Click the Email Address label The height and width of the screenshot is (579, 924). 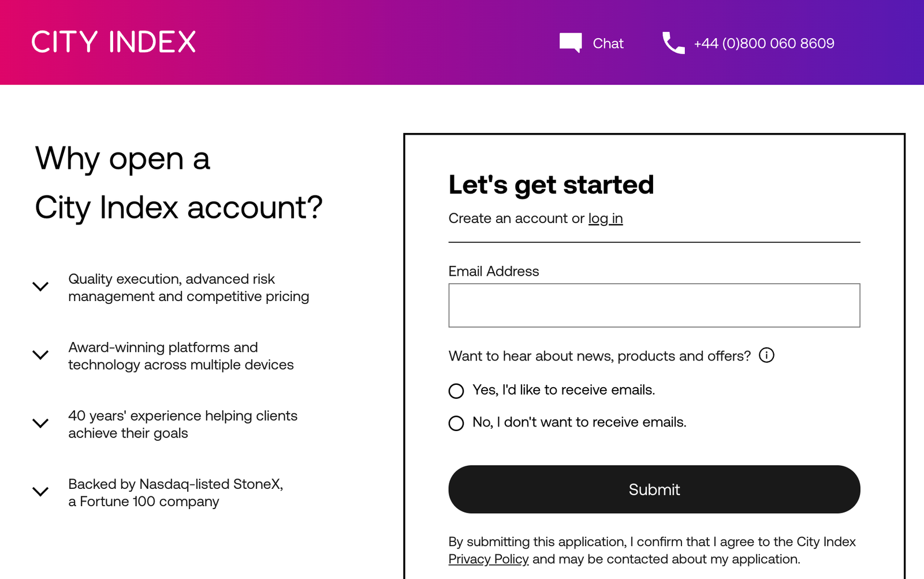tap(494, 270)
